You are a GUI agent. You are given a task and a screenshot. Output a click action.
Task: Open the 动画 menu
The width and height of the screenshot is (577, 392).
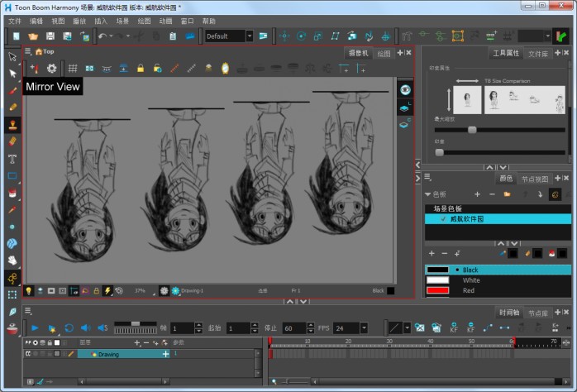coord(165,21)
